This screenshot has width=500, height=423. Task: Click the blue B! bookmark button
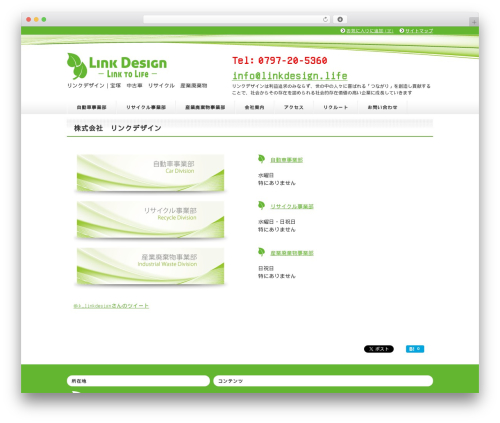point(415,349)
